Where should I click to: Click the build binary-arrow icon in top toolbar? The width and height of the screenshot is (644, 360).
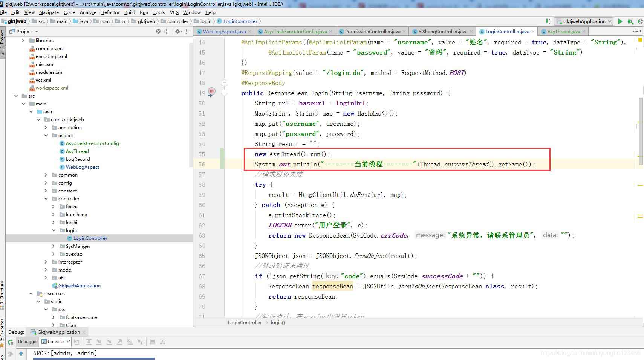548,21
